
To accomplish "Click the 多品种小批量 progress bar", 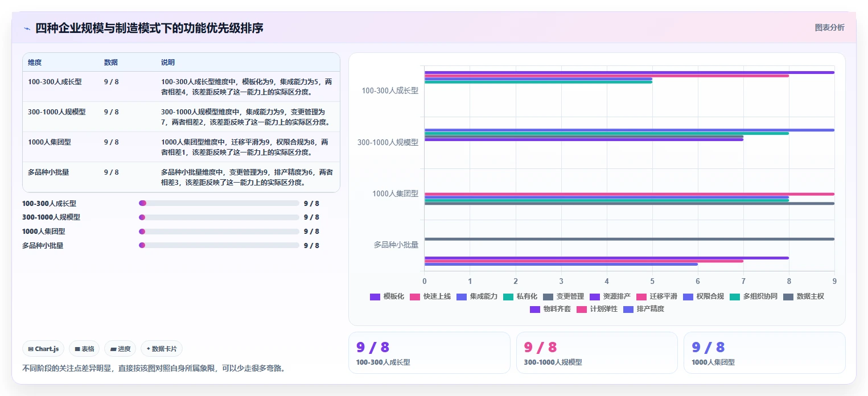I will click(219, 245).
